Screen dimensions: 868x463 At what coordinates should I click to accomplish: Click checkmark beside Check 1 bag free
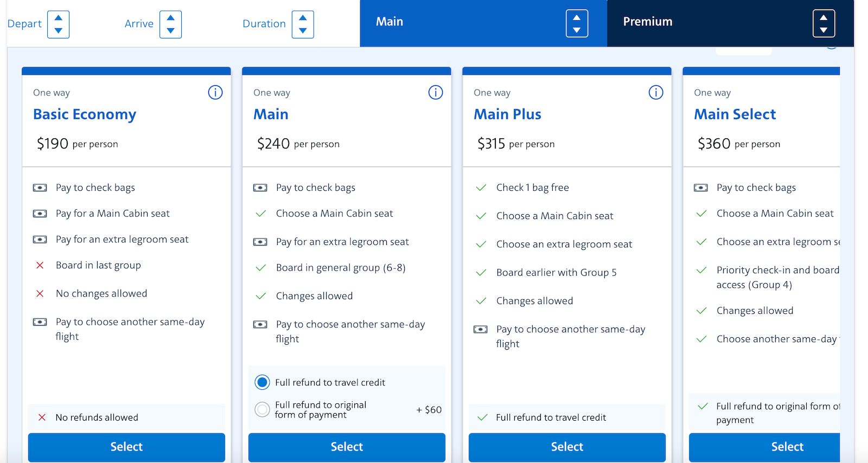pyautogui.click(x=481, y=188)
